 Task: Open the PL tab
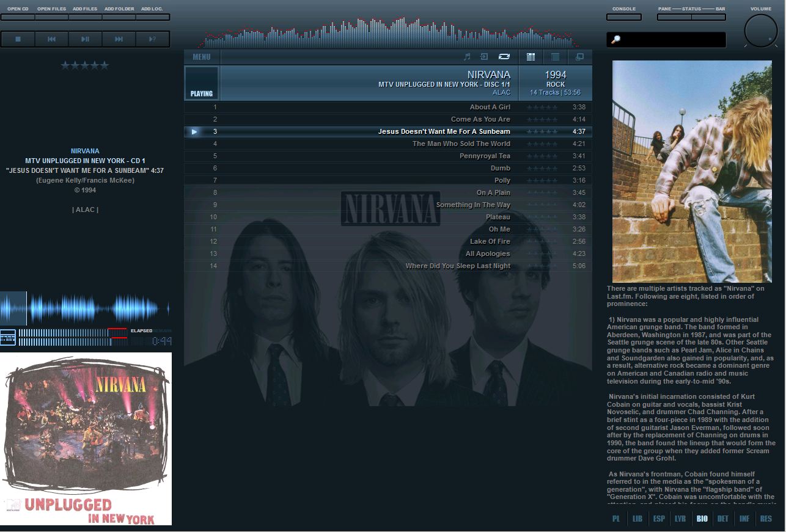pyautogui.click(x=616, y=519)
